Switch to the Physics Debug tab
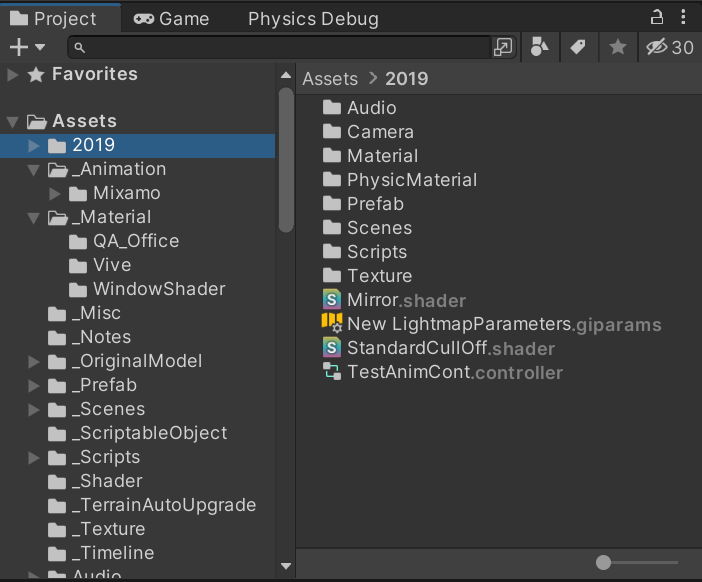This screenshot has height=582, width=702. [313, 19]
